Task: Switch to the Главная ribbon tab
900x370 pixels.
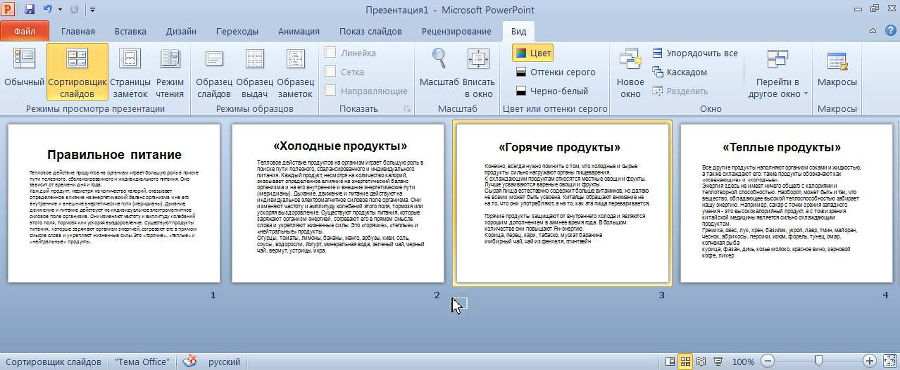Action: coord(78,32)
